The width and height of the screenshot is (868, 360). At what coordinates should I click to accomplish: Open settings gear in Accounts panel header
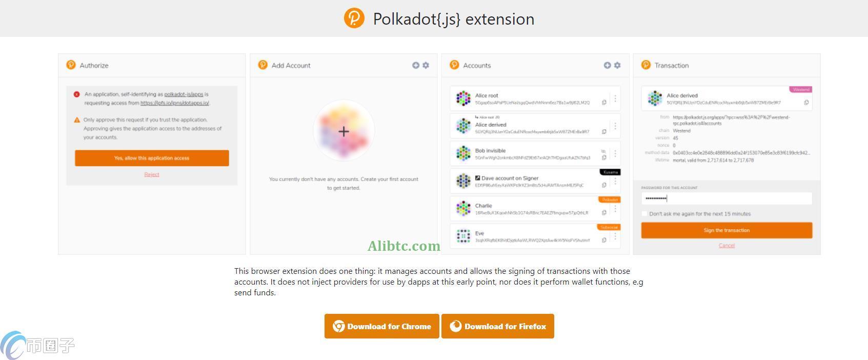pos(617,65)
